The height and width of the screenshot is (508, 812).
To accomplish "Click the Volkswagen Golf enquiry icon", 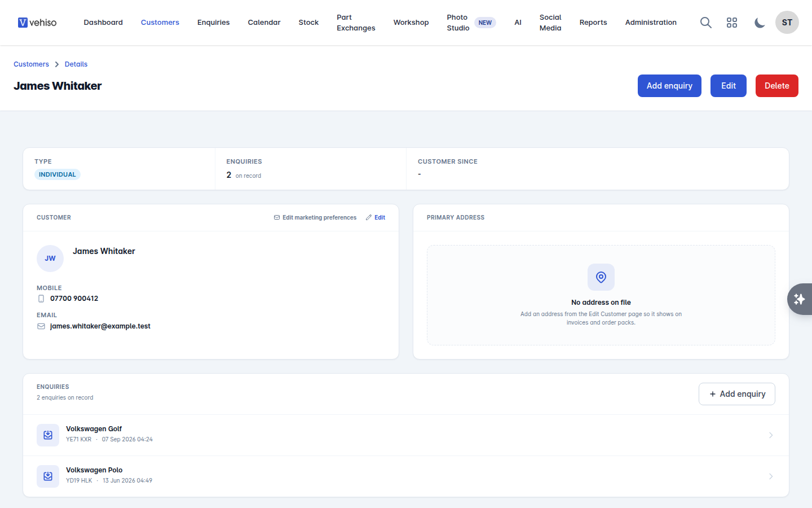I will 48,435.
